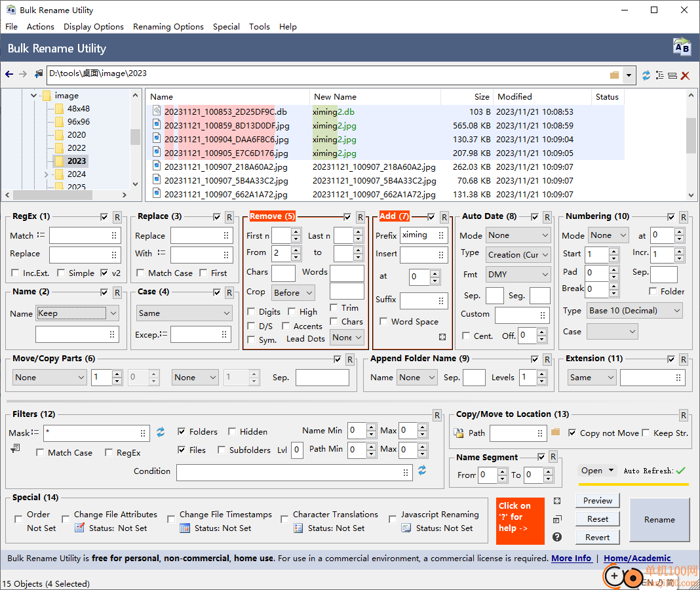The width and height of the screenshot is (700, 590).
Task: Click the folder tree vertical scrollbar thumb
Action: coord(135,136)
